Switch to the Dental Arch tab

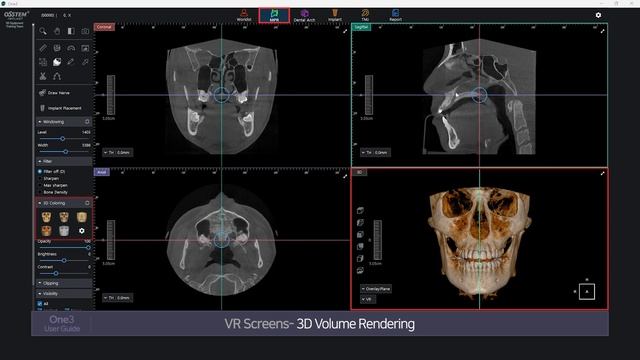[304, 16]
